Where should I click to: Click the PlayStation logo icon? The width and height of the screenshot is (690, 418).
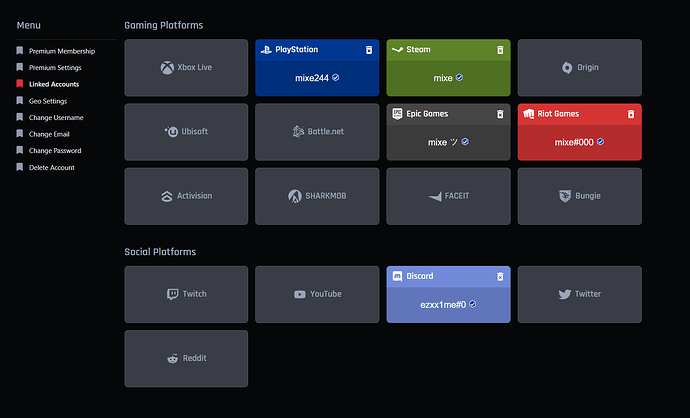pyautogui.click(x=266, y=50)
